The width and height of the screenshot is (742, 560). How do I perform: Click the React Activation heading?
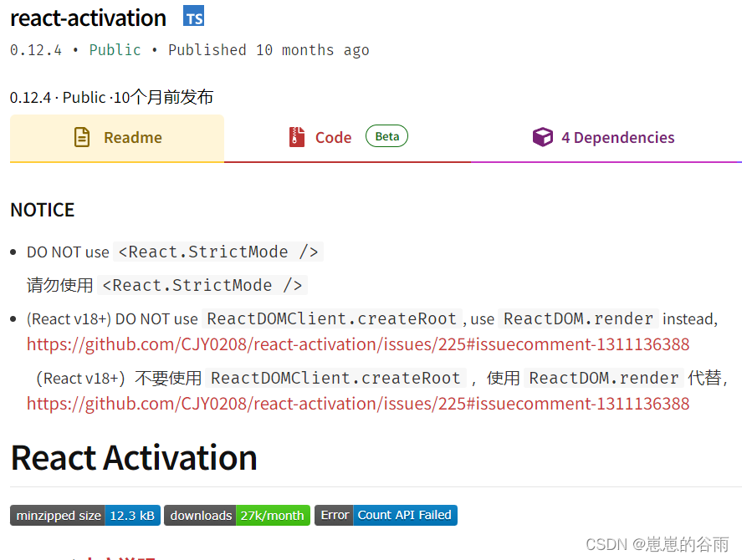[134, 457]
